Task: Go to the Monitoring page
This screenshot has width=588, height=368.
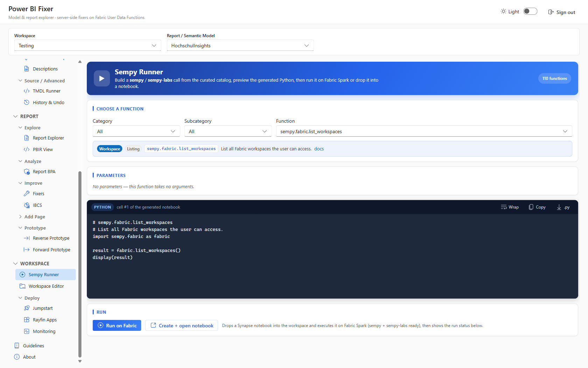Action: pos(44,331)
